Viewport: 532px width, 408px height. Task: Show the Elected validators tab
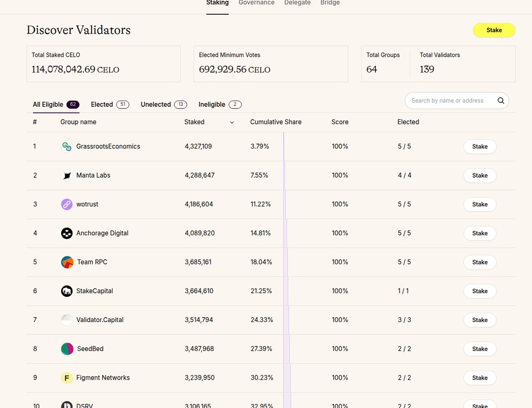tap(110, 105)
